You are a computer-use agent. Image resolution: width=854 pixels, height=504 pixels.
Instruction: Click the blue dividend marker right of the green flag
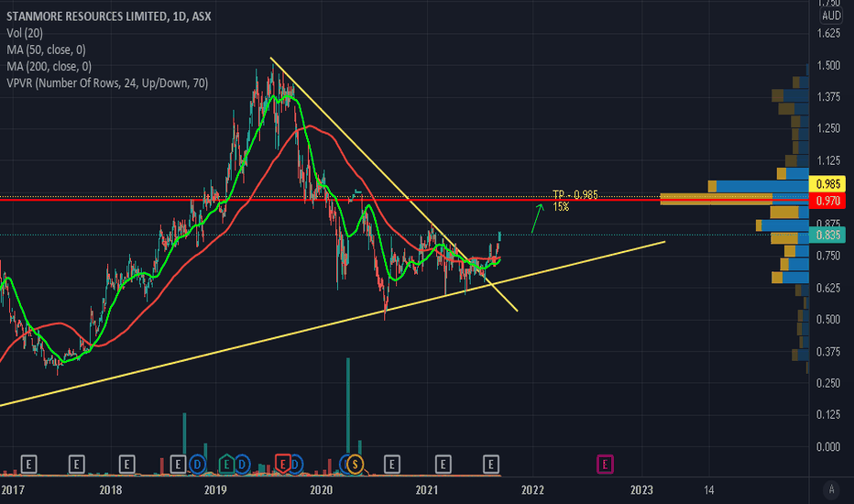tap(242, 465)
